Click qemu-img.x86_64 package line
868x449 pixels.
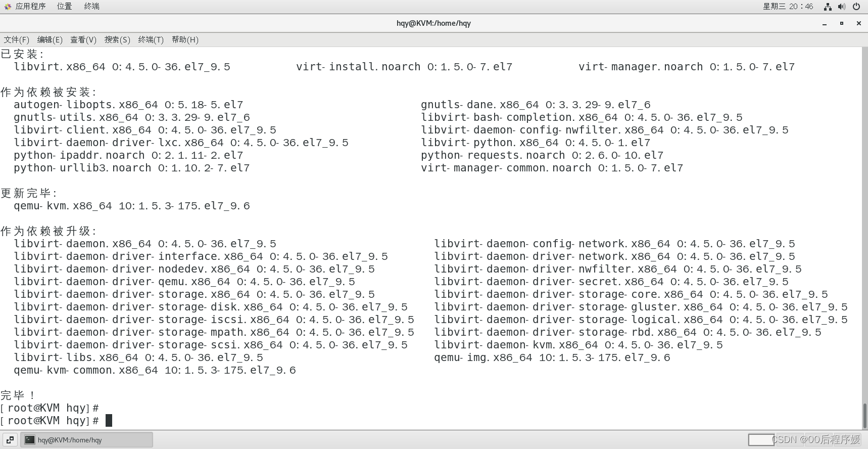point(552,357)
